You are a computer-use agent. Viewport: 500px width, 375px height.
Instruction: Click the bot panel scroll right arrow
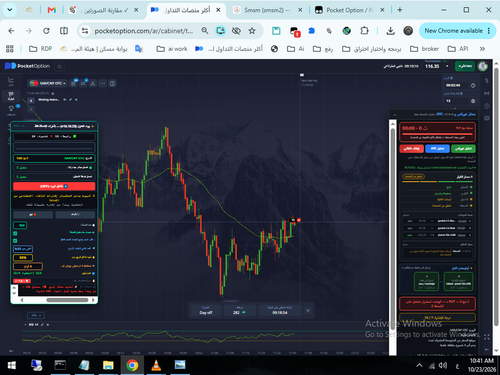tap(93, 300)
